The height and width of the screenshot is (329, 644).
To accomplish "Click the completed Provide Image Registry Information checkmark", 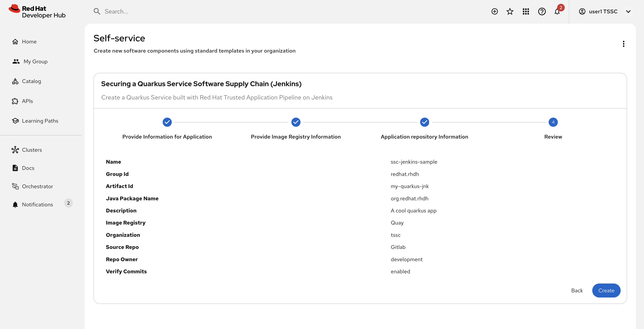I will [296, 122].
